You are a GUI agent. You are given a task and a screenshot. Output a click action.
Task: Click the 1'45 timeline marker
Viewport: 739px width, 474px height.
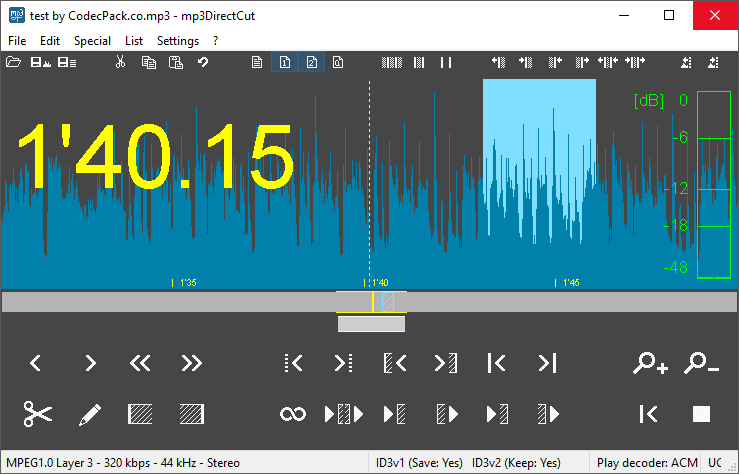click(x=567, y=283)
